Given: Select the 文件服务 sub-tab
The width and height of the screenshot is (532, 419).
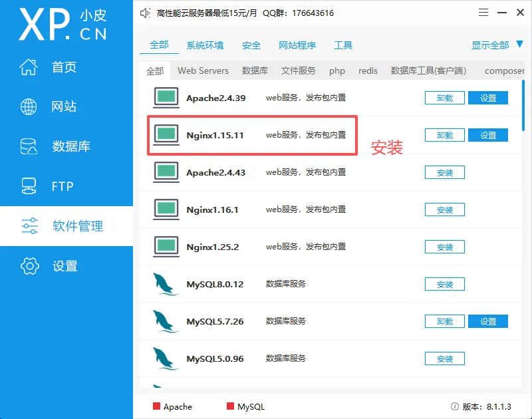Looking at the screenshot, I should click(x=298, y=70).
